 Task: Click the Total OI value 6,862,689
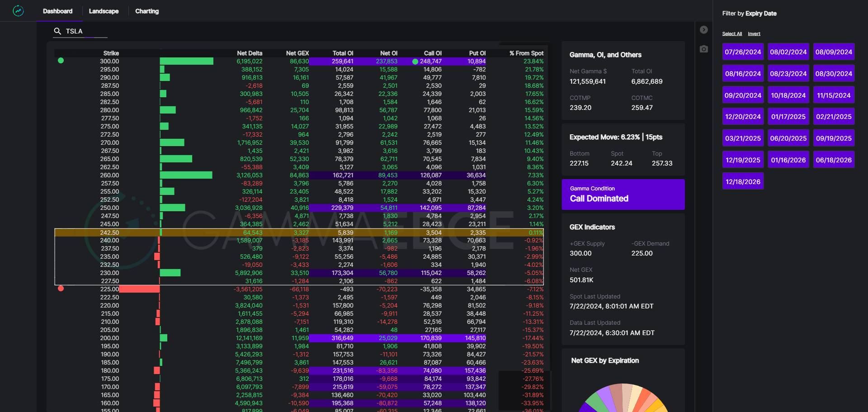[x=647, y=81]
